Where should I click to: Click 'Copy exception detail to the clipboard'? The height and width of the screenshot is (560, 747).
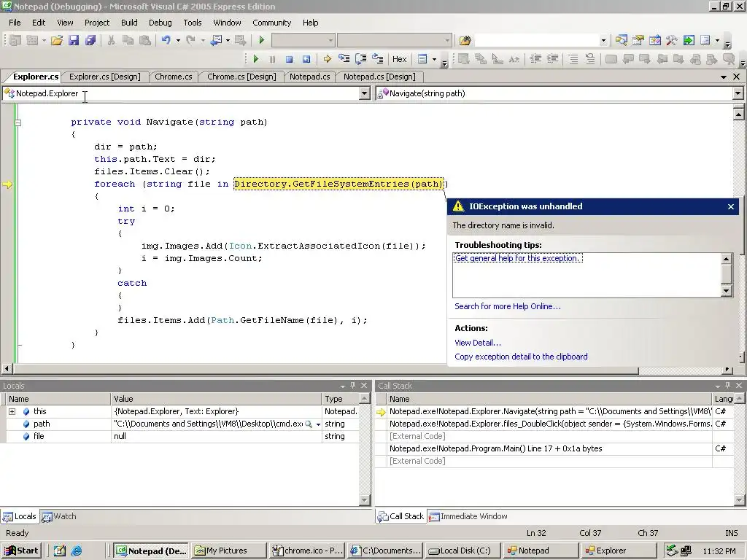click(x=521, y=357)
